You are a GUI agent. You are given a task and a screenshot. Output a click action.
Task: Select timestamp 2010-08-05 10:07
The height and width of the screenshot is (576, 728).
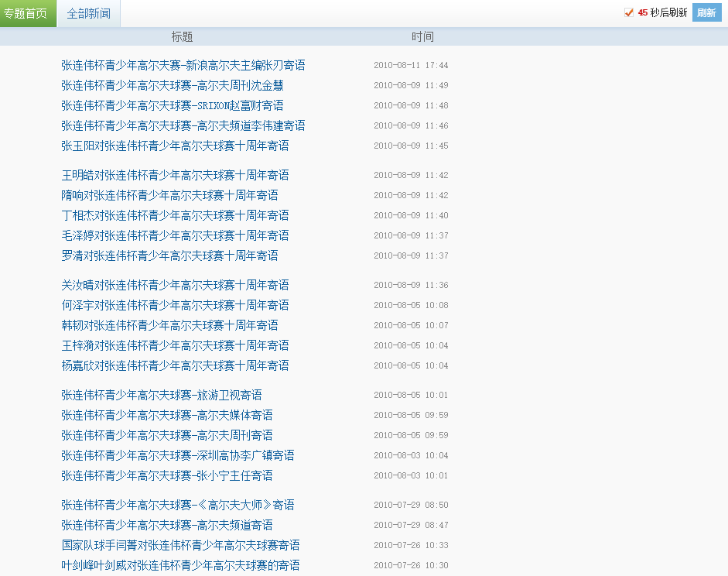click(411, 325)
